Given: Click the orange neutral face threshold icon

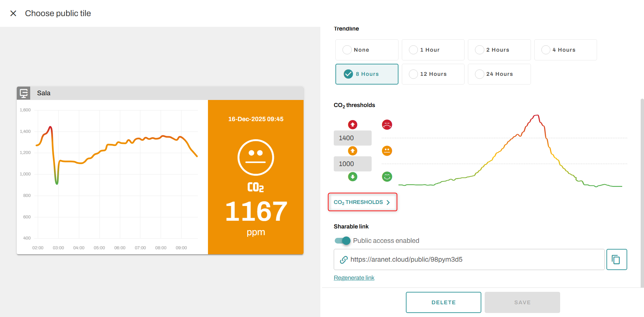Looking at the screenshot, I should click(x=387, y=151).
